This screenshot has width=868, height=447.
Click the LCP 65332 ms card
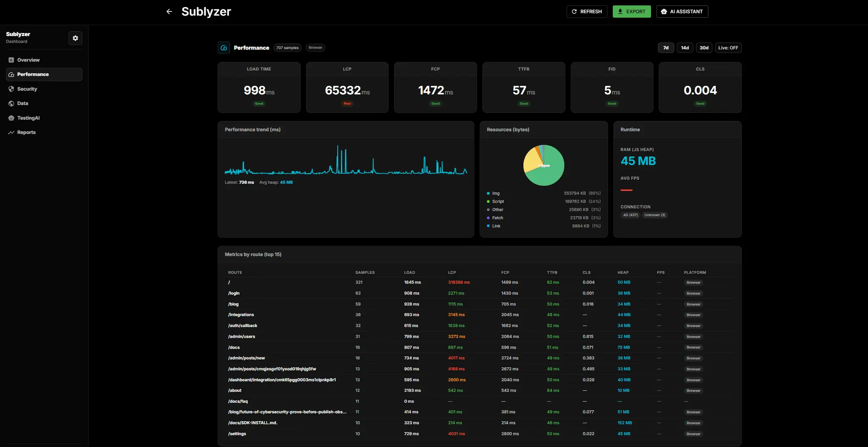point(347,87)
